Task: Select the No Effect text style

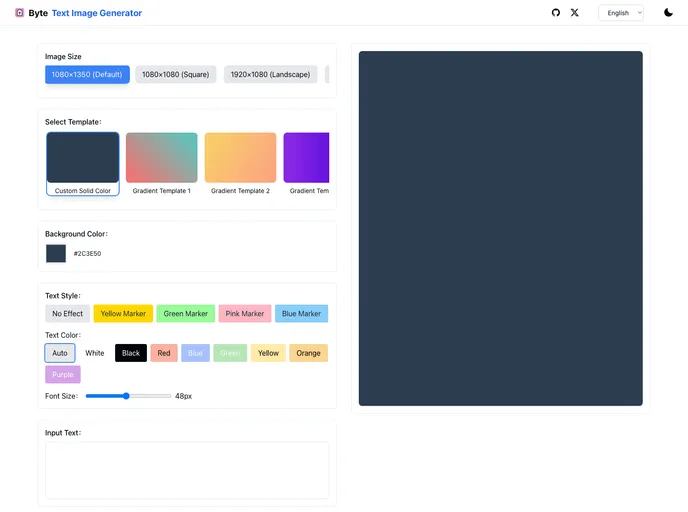Action: click(x=68, y=314)
